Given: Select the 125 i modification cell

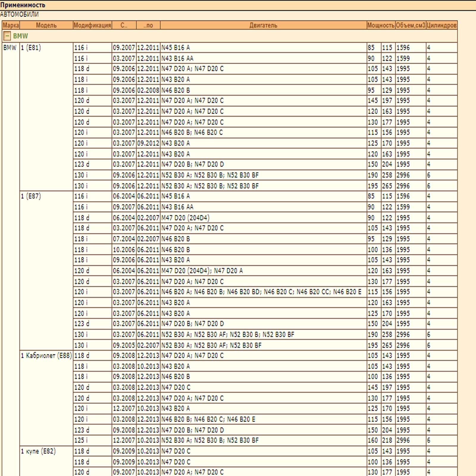Looking at the screenshot, I should pyautogui.click(x=81, y=440).
